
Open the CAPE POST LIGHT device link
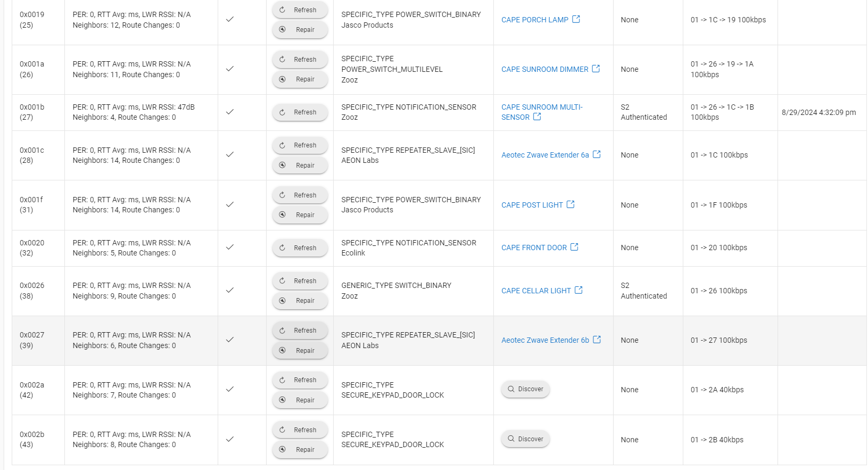[532, 205]
